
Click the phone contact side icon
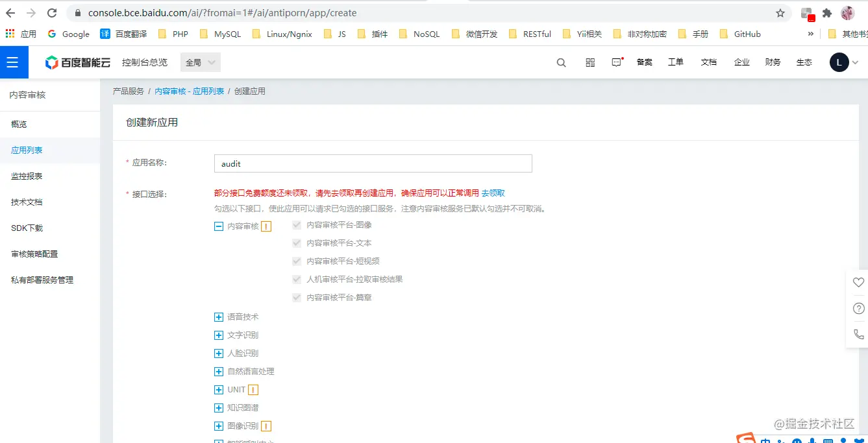(858, 334)
